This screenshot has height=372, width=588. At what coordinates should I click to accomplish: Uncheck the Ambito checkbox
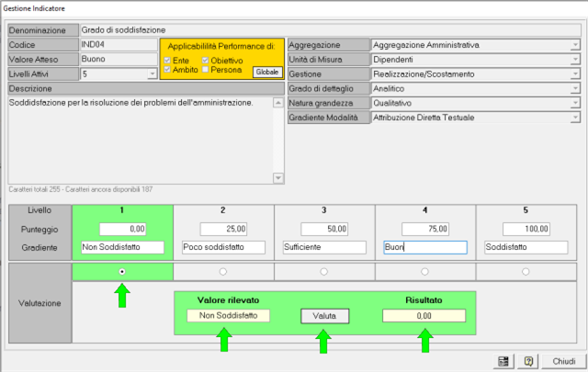coord(167,71)
